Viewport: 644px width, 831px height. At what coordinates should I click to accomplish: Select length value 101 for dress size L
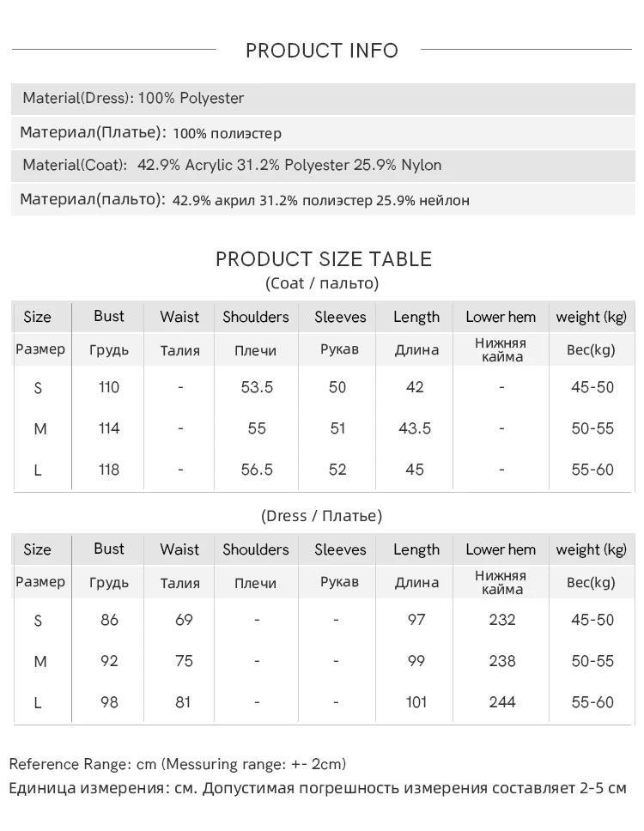[x=416, y=702]
